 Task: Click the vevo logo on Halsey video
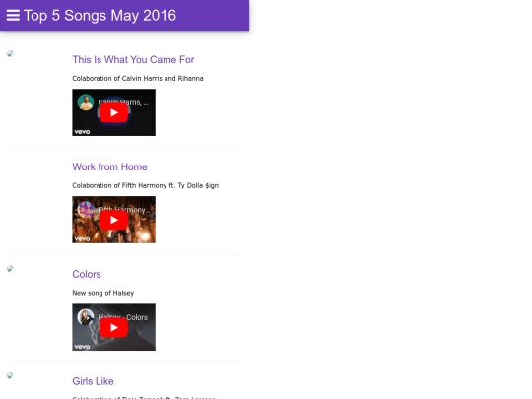pos(82,347)
